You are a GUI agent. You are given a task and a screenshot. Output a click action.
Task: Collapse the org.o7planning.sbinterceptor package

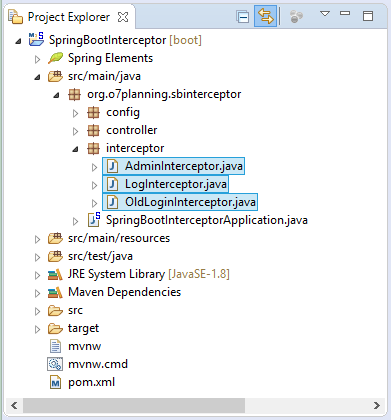coord(56,95)
